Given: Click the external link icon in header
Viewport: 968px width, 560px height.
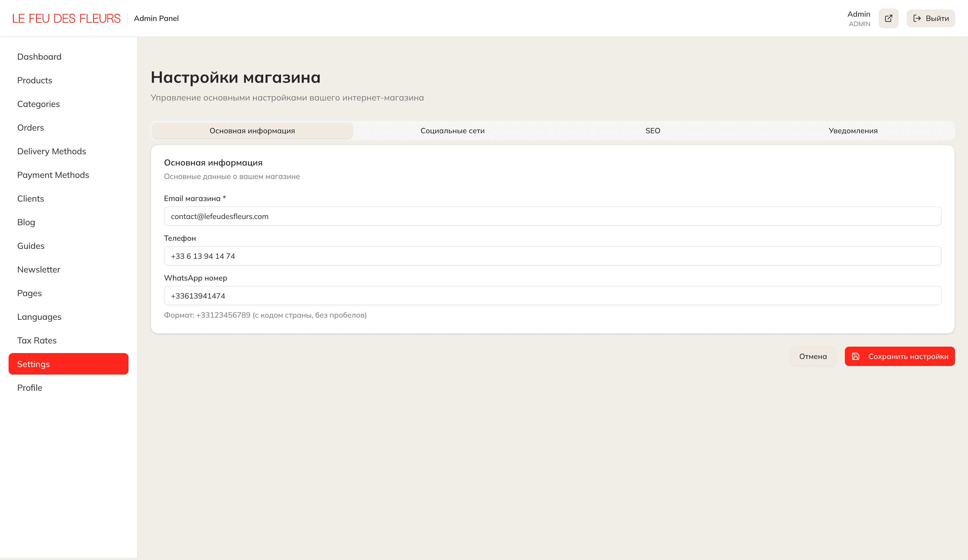Looking at the screenshot, I should tap(888, 19).
